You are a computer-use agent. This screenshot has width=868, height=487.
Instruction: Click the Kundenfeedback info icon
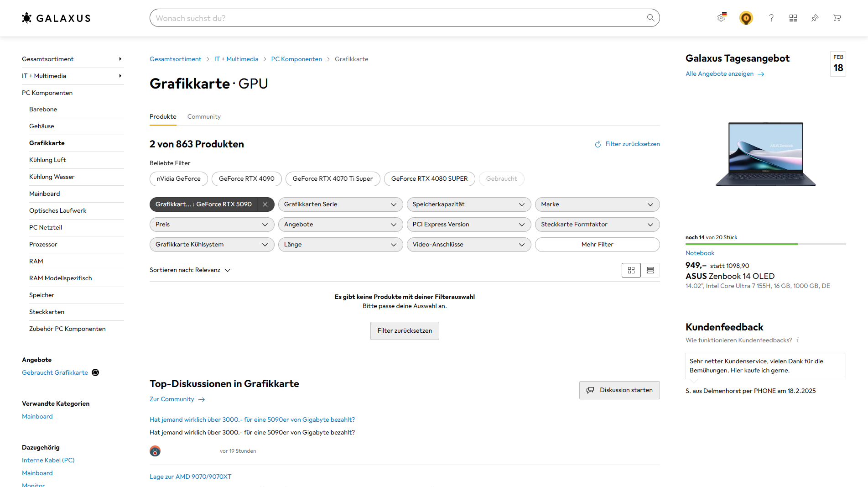pyautogui.click(x=798, y=340)
